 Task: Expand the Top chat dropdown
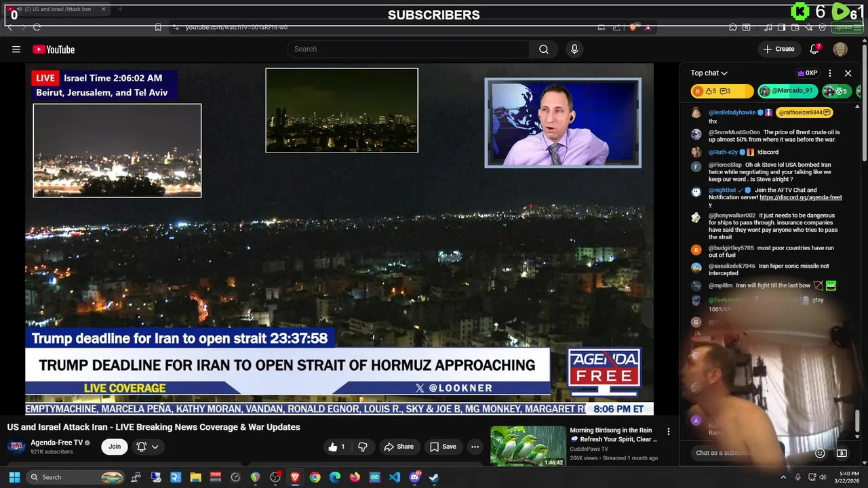709,73
